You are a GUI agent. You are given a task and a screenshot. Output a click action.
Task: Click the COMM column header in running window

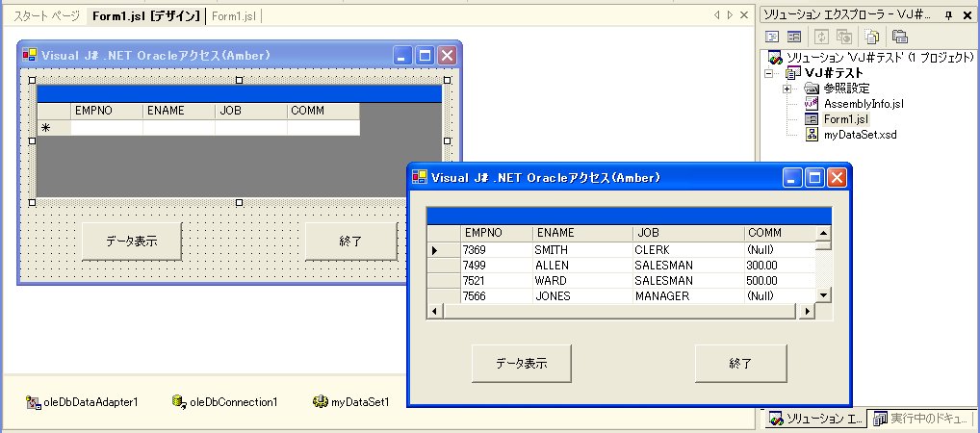[x=780, y=233]
